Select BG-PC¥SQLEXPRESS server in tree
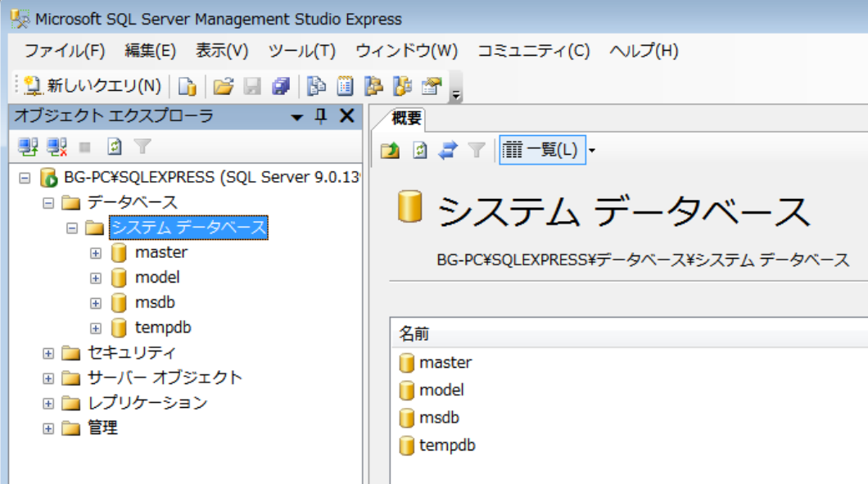This screenshot has width=868, height=484. (212, 177)
